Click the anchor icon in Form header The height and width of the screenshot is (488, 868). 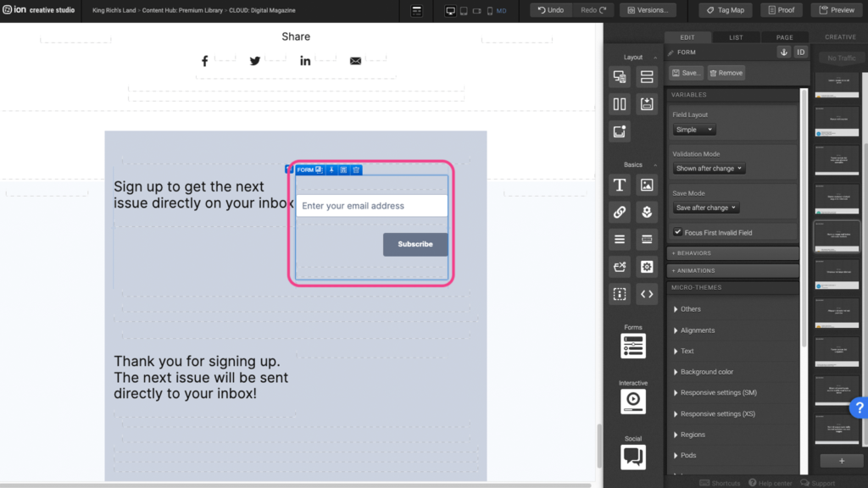click(x=783, y=52)
